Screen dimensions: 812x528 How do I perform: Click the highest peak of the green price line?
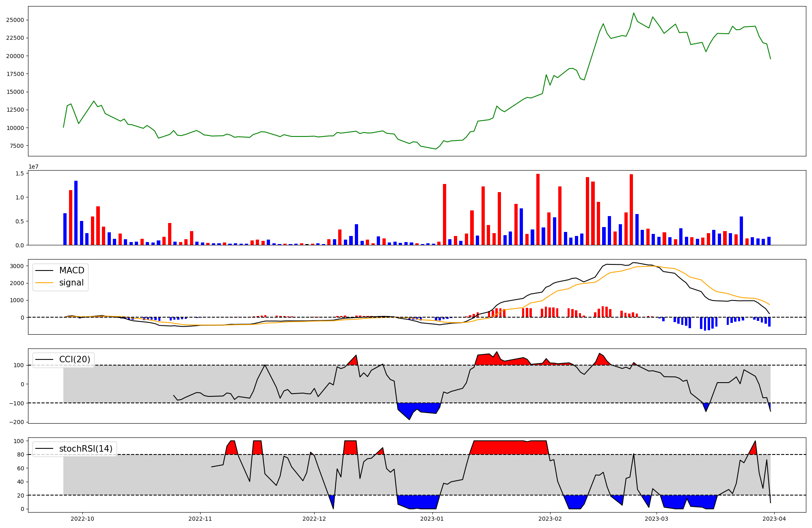pyautogui.click(x=633, y=13)
